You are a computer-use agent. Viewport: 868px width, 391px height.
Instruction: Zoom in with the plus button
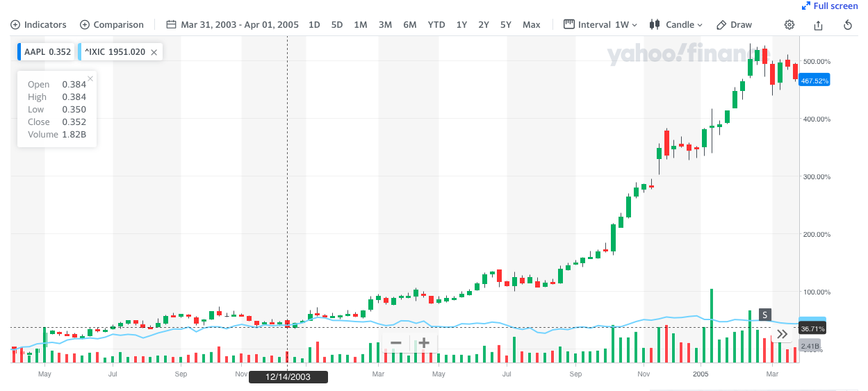pos(424,342)
